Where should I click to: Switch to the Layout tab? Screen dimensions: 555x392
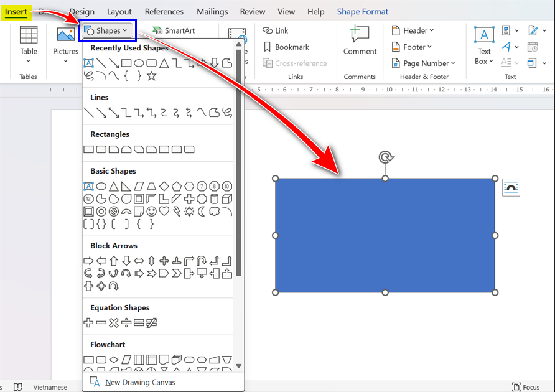click(119, 11)
